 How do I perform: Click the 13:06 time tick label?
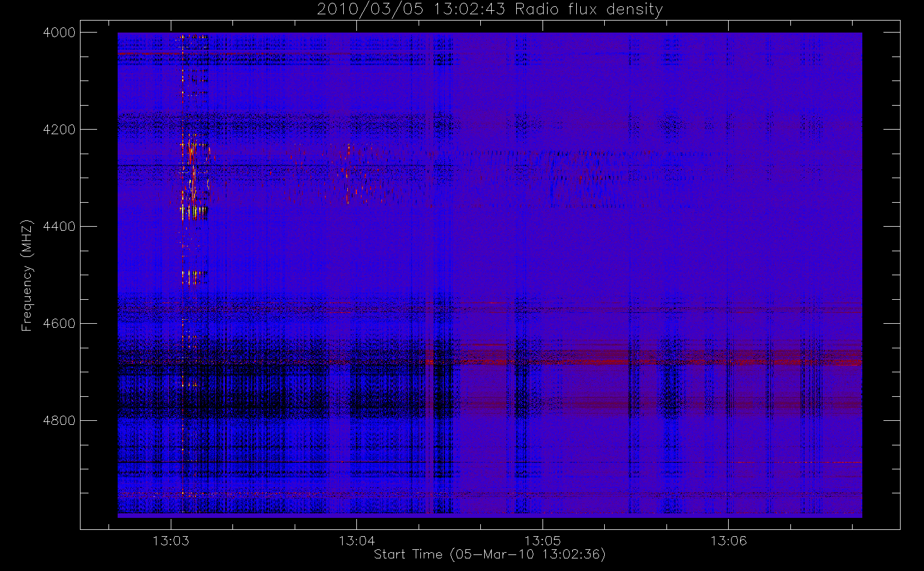[x=729, y=541]
